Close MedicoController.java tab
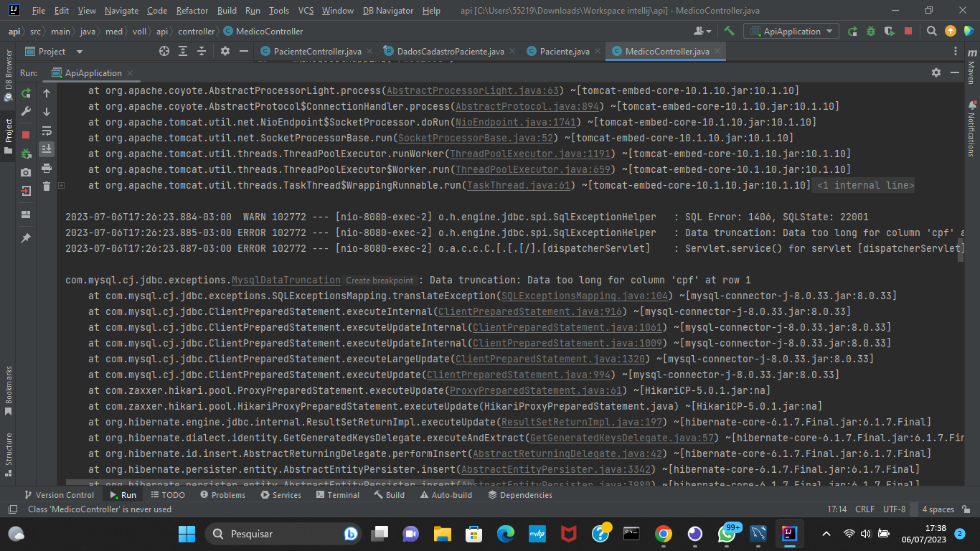Image resolution: width=980 pixels, height=551 pixels. (717, 52)
